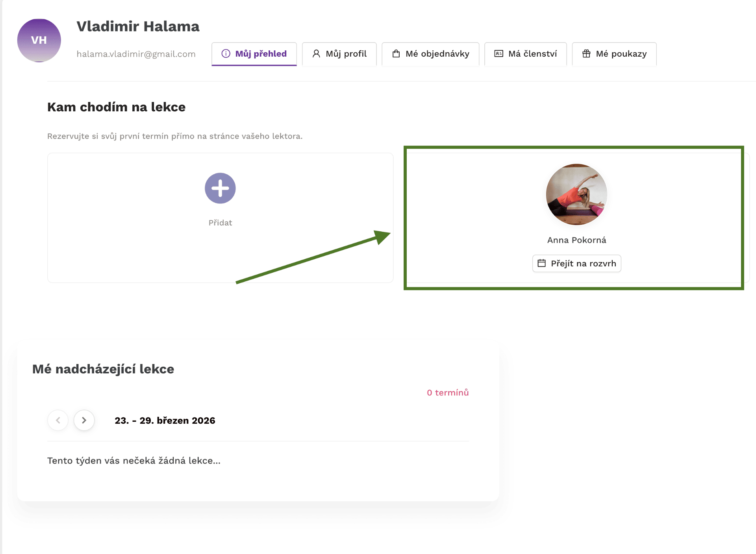Click the Anna Pokorná name text
Image resolution: width=756 pixels, height=554 pixels.
(x=576, y=240)
